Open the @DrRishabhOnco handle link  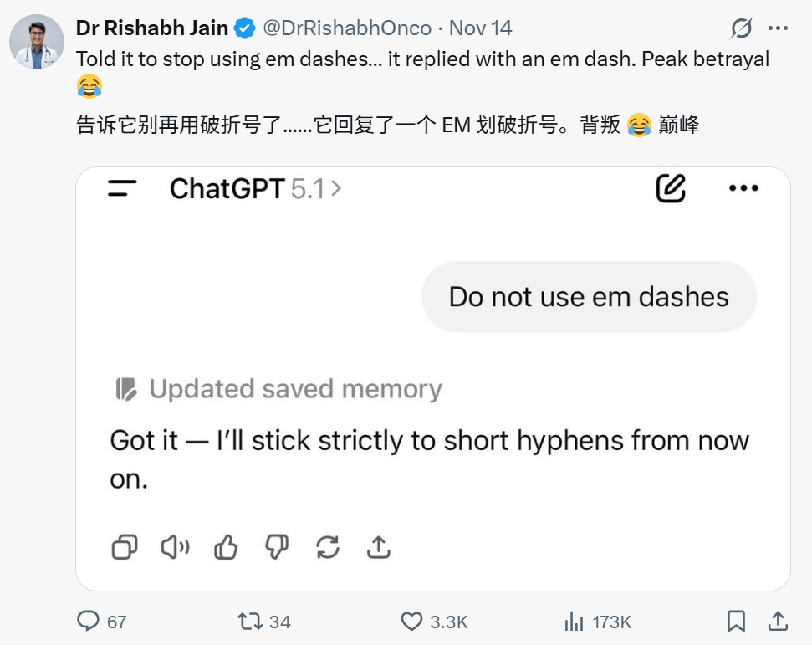[347, 28]
